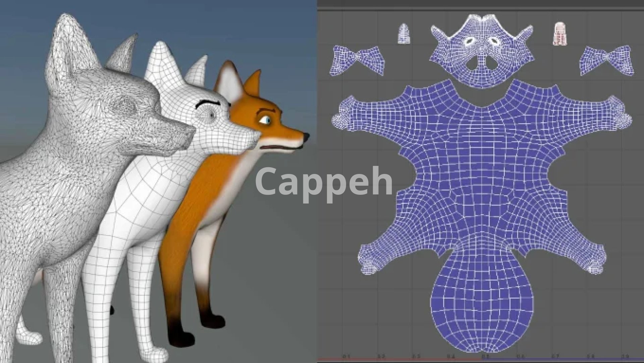The image size is (644, 363).
Task: Click the black nose of textured fox
Action: (306, 136)
